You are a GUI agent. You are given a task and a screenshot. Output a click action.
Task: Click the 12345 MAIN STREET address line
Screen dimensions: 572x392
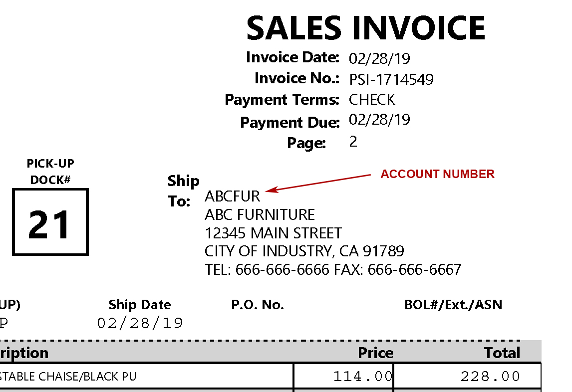[x=273, y=233]
